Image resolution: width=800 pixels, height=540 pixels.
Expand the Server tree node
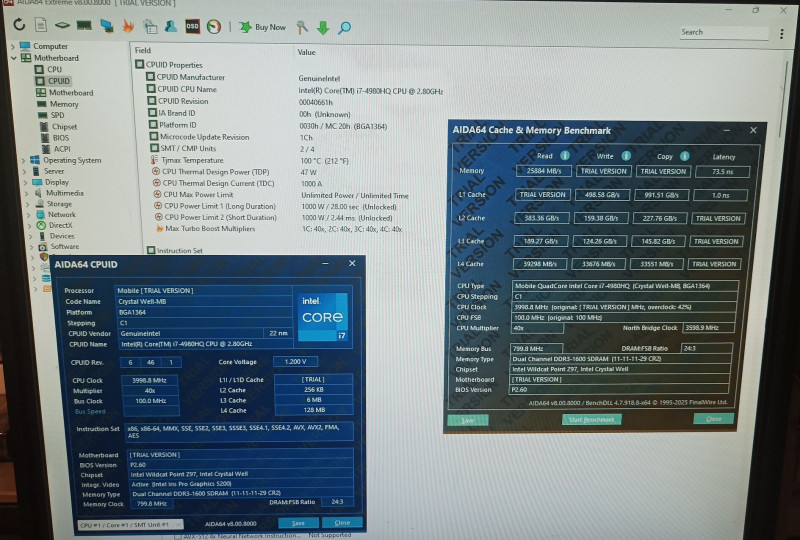click(x=24, y=171)
